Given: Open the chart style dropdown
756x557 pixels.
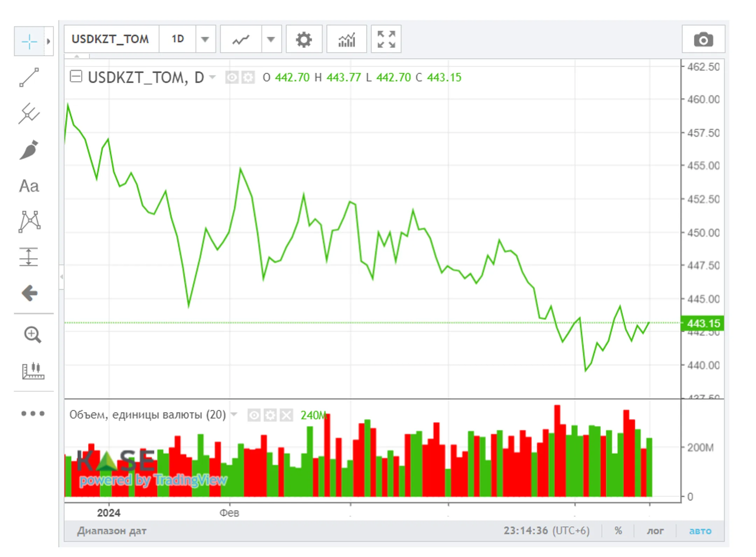Looking at the screenshot, I should tap(272, 39).
